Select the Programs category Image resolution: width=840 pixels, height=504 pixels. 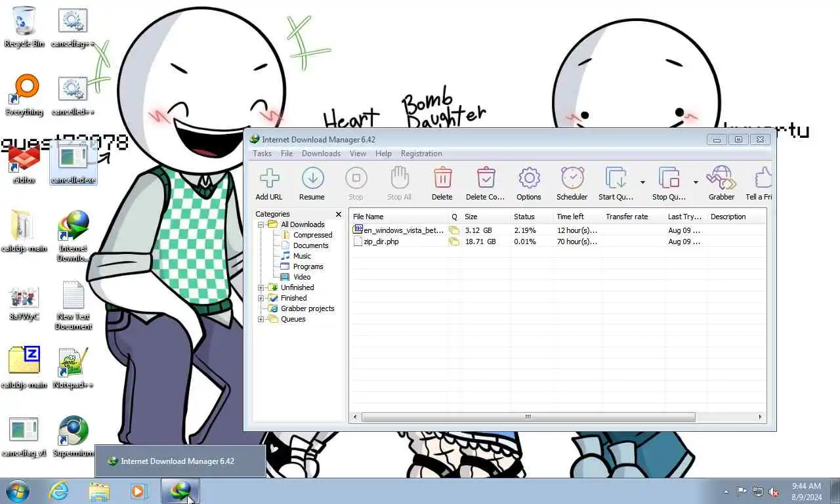[308, 266]
